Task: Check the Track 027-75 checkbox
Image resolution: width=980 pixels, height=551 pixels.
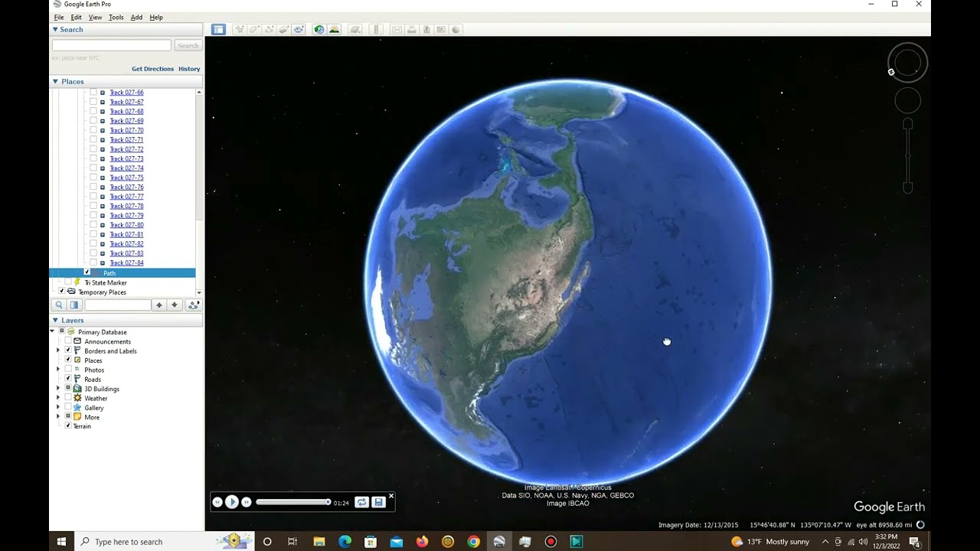Action: pyautogui.click(x=93, y=178)
